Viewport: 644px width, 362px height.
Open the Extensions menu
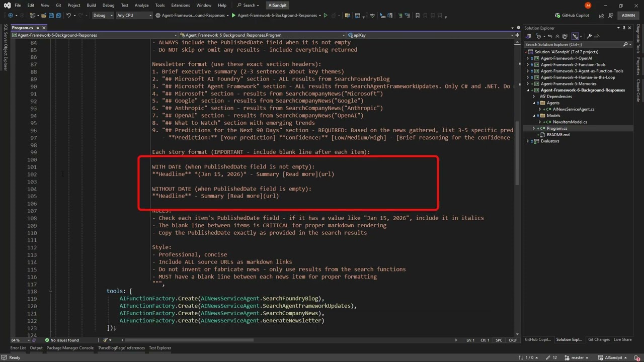point(180,5)
